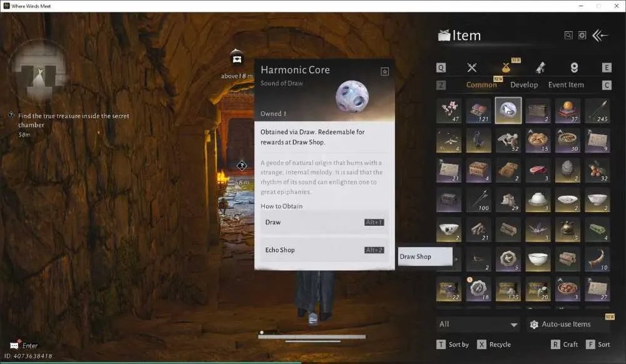Click the Harmonic Core geode image
626x364 pixels.
click(352, 96)
